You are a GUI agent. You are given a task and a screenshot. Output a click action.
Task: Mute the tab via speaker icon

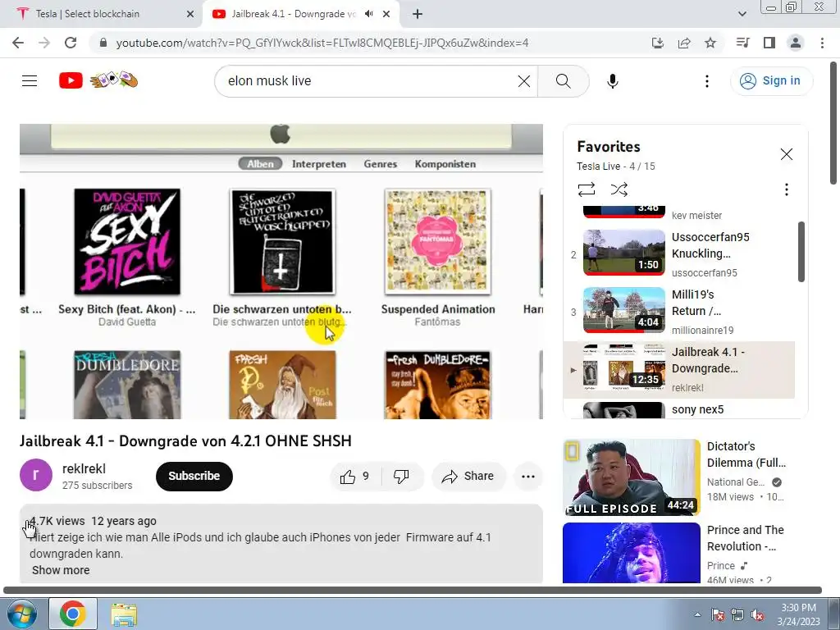[368, 14]
